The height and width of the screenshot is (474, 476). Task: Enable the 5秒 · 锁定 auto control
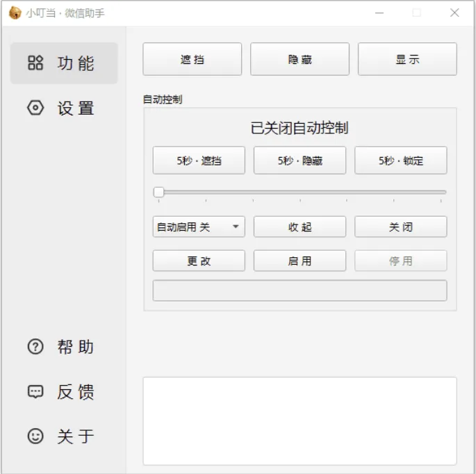[x=400, y=161]
